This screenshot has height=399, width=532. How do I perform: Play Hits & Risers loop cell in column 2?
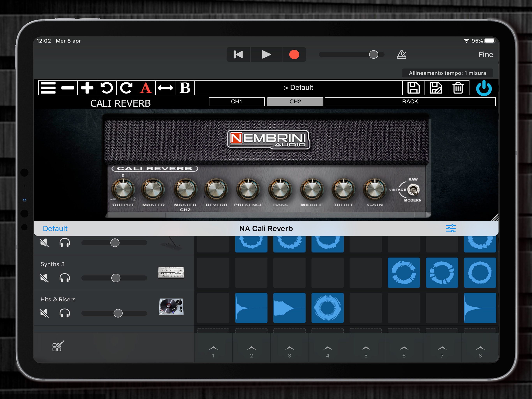coord(251,308)
